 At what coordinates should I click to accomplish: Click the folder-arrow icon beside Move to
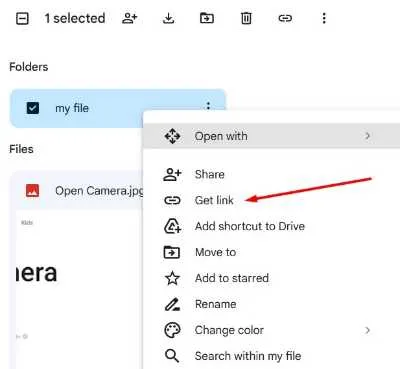pos(172,252)
